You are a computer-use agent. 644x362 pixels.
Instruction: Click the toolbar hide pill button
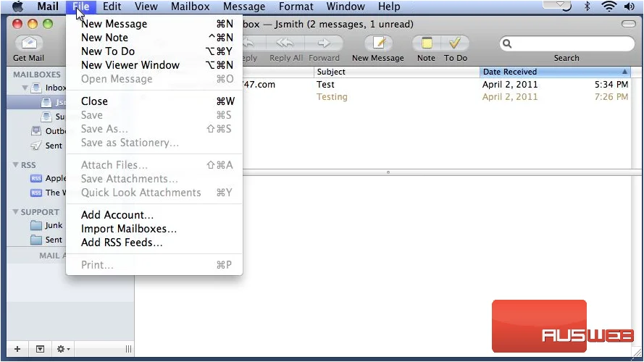click(x=628, y=24)
